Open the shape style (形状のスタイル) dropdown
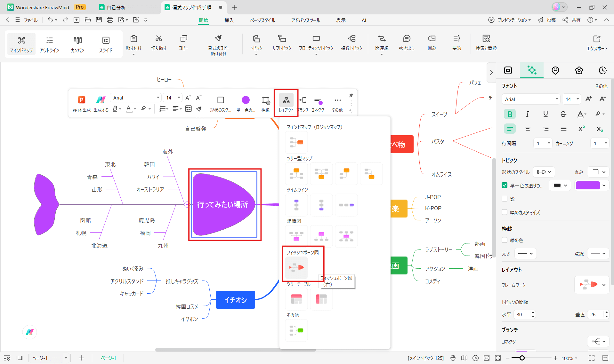The width and height of the screenshot is (614, 364). pos(544,172)
